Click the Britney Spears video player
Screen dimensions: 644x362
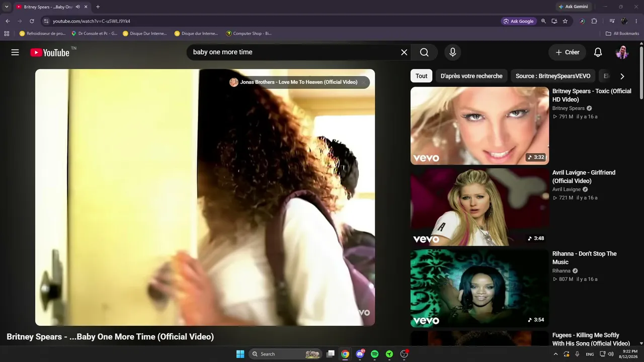(205, 197)
